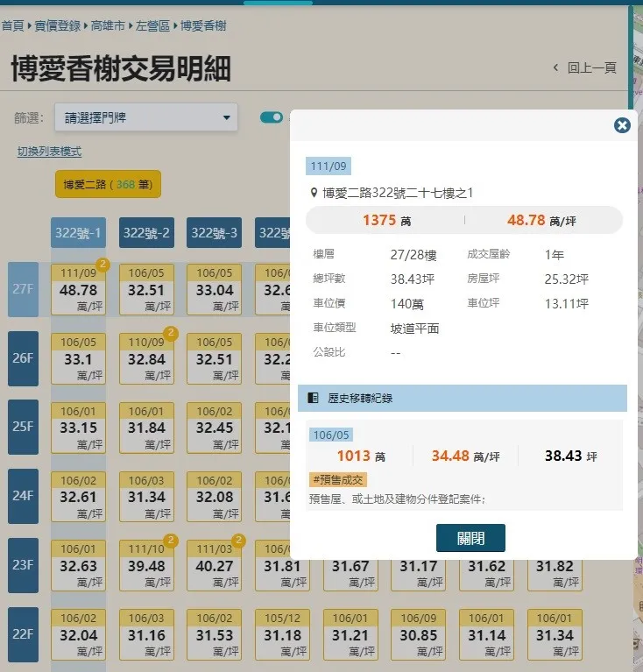Open the 106/05 32.51 card on 27F
Screen dimensions: 643x672
tap(146, 290)
